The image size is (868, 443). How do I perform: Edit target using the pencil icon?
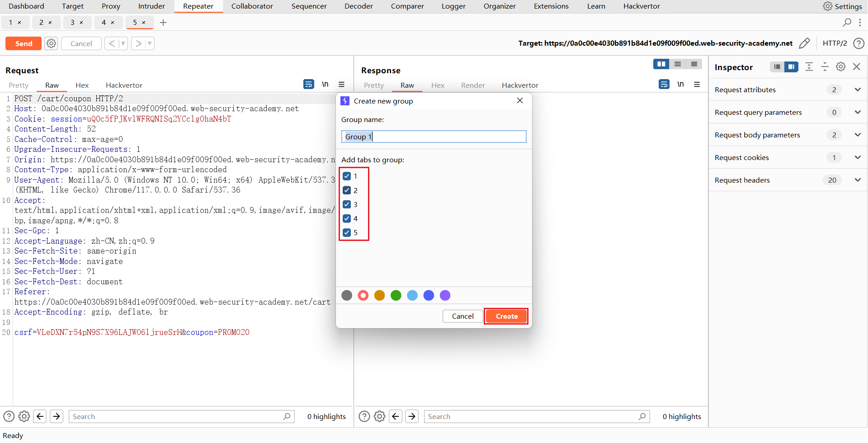804,43
